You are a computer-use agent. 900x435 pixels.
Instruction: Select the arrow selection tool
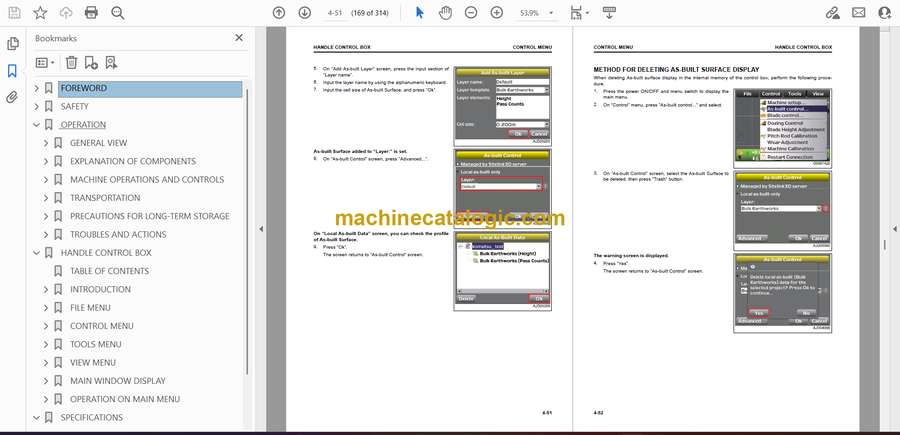pos(420,13)
